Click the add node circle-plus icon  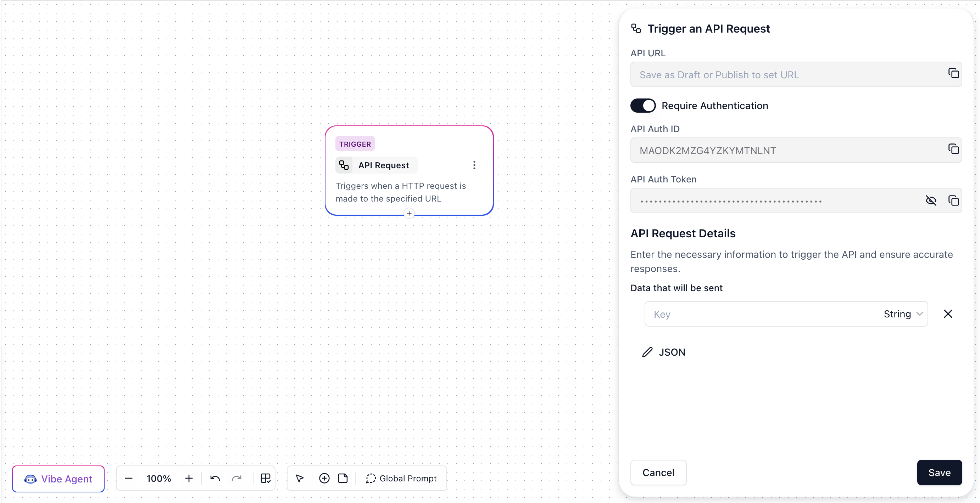point(324,478)
